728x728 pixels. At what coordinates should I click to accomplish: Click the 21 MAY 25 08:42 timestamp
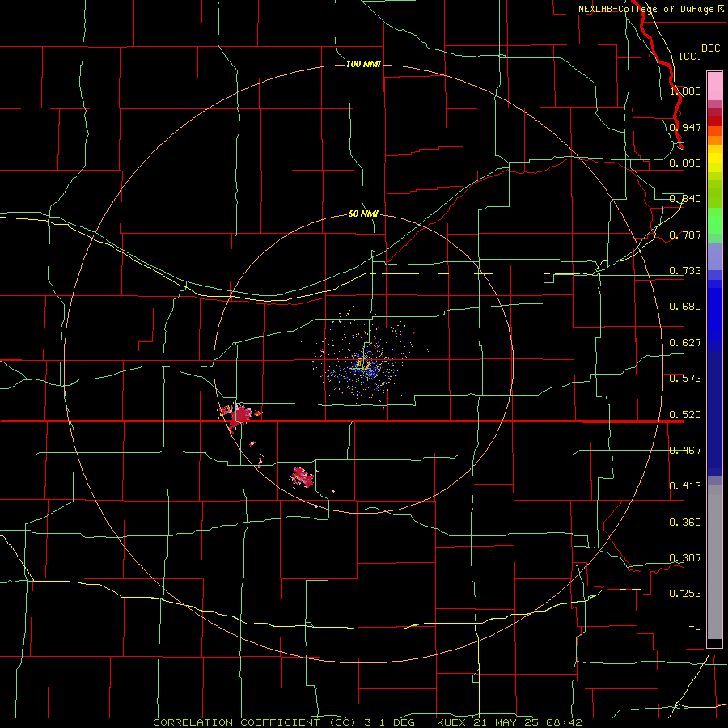(528, 722)
